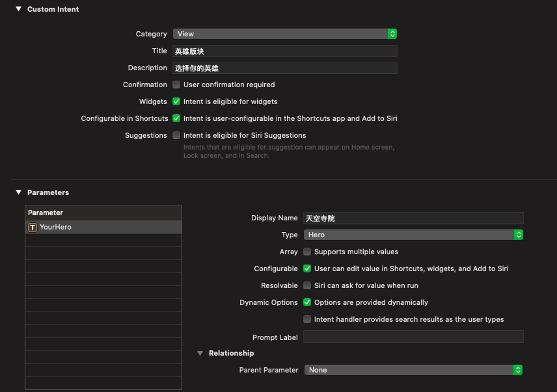Screen dimensions: 557x392
Task: Enable User confirmation required checkbox
Action: coord(176,85)
